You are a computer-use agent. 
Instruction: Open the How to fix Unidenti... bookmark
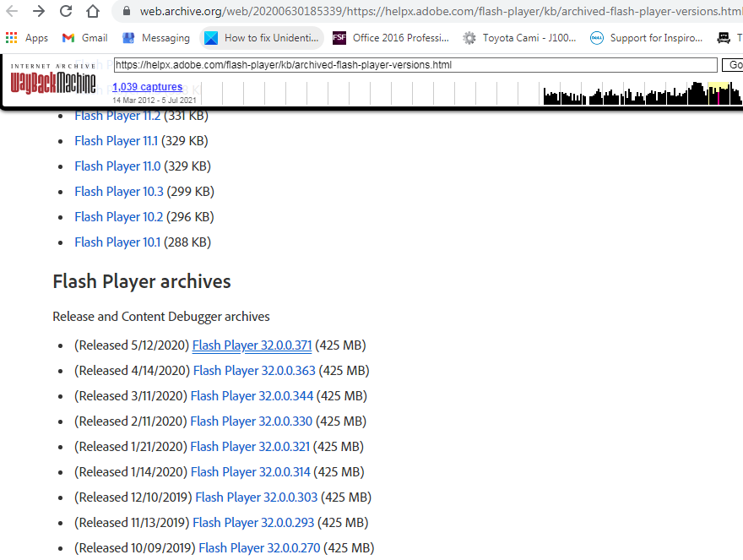click(x=262, y=38)
